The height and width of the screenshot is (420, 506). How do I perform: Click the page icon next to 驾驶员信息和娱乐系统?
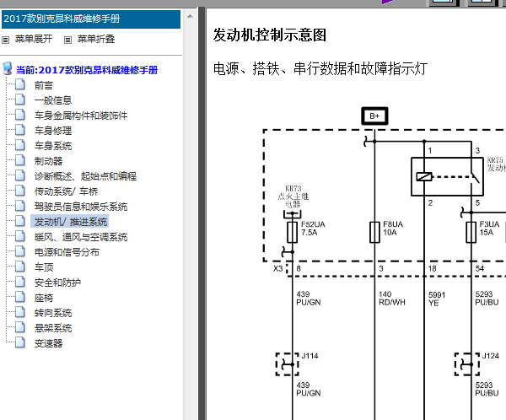pyautogui.click(x=20, y=206)
